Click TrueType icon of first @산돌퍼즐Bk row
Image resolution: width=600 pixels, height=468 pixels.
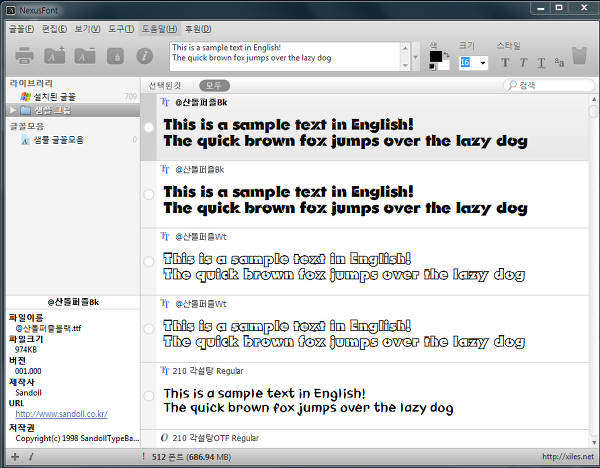coord(165,102)
